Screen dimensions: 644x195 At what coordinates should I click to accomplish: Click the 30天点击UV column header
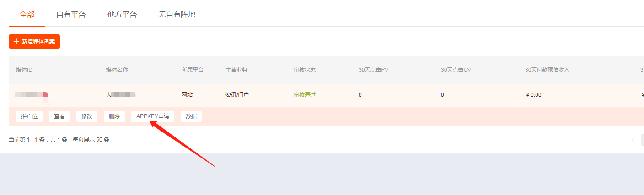pyautogui.click(x=456, y=70)
